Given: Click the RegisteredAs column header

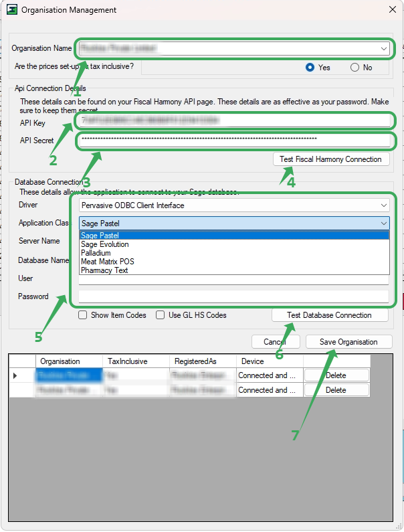Looking at the screenshot, I should [203, 361].
